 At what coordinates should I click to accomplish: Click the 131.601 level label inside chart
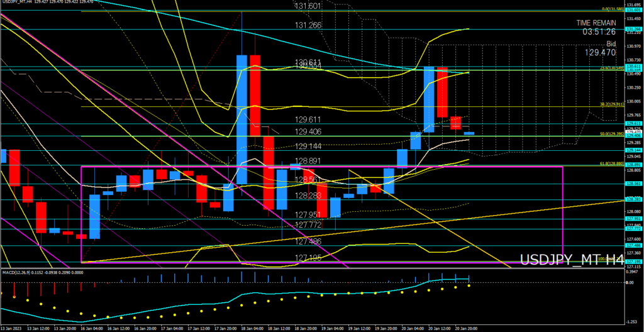(308, 6)
